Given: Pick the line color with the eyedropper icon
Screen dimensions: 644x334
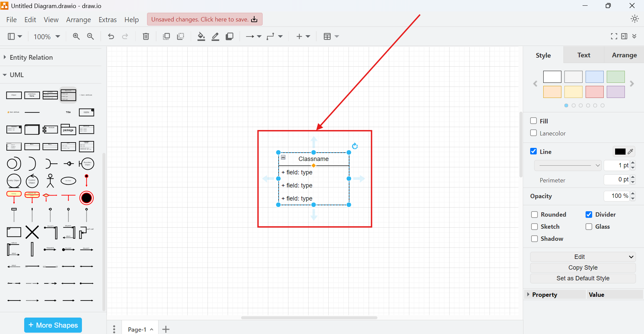Looking at the screenshot, I should [x=631, y=152].
